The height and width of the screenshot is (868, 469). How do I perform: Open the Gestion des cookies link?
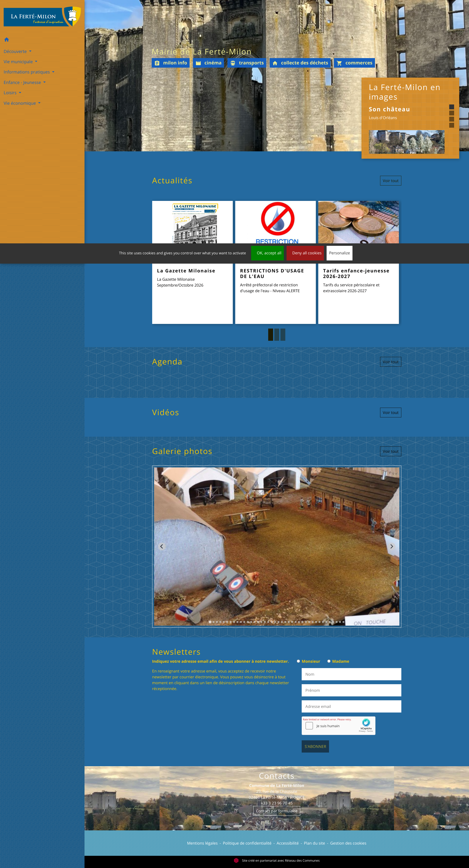coord(348,843)
